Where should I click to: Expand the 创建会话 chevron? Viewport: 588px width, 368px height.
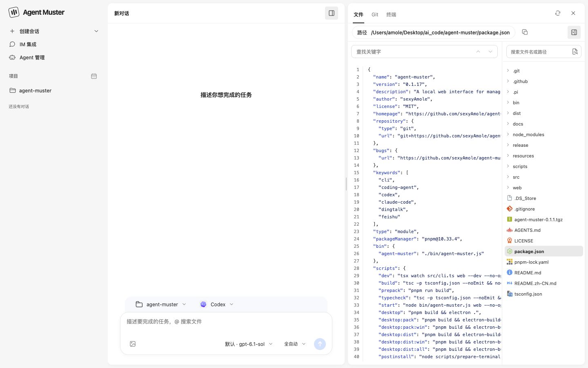[x=96, y=31]
